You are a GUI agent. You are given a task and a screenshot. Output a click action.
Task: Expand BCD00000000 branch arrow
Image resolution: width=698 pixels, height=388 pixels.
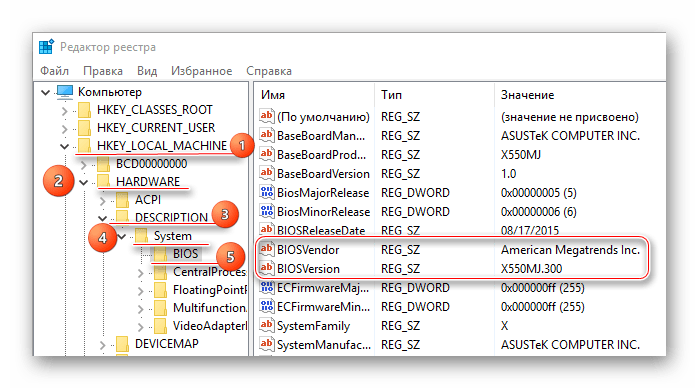coord(84,165)
